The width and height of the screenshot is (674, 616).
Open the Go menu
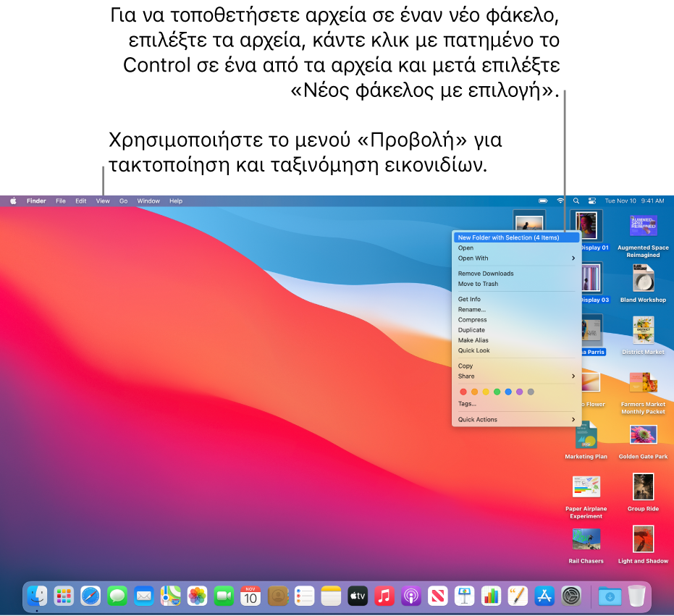pos(123,201)
